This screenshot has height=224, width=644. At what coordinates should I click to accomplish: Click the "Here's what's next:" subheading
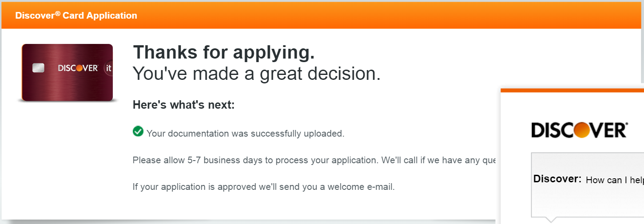pos(183,105)
